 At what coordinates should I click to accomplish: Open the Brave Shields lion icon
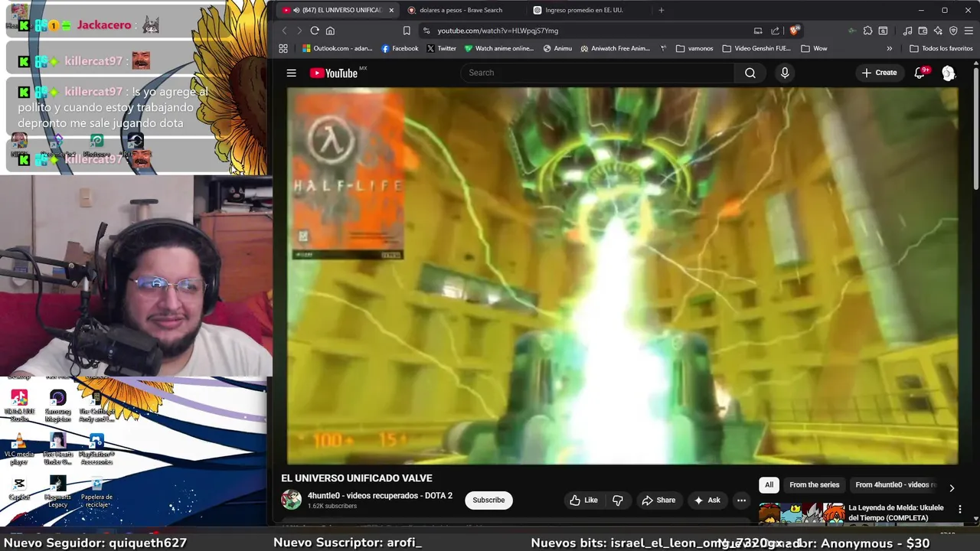pyautogui.click(x=795, y=31)
